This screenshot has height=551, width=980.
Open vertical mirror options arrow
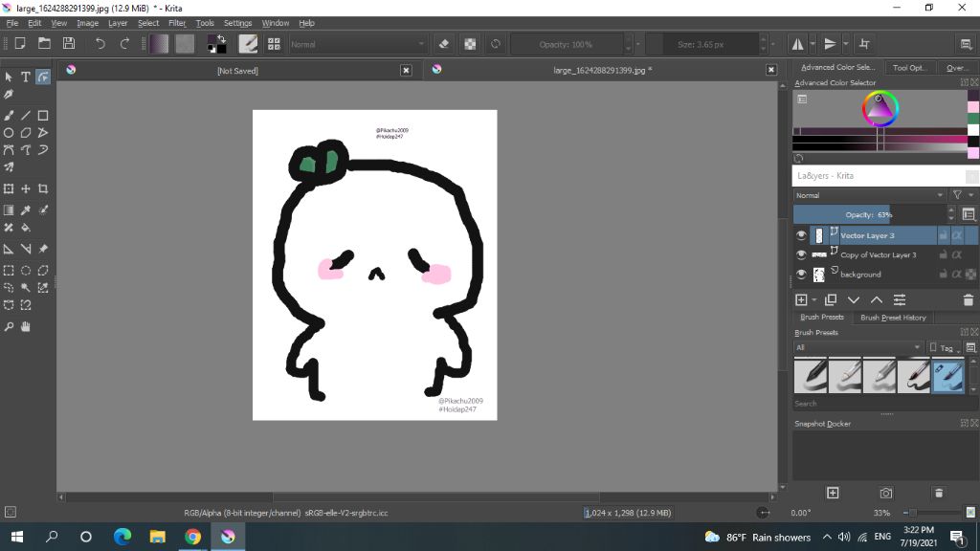[x=846, y=44]
